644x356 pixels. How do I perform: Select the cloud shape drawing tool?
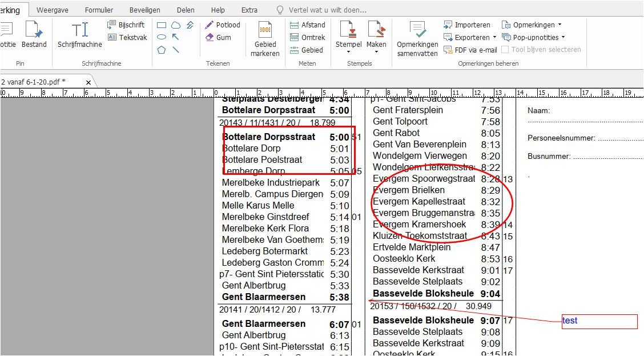click(176, 25)
